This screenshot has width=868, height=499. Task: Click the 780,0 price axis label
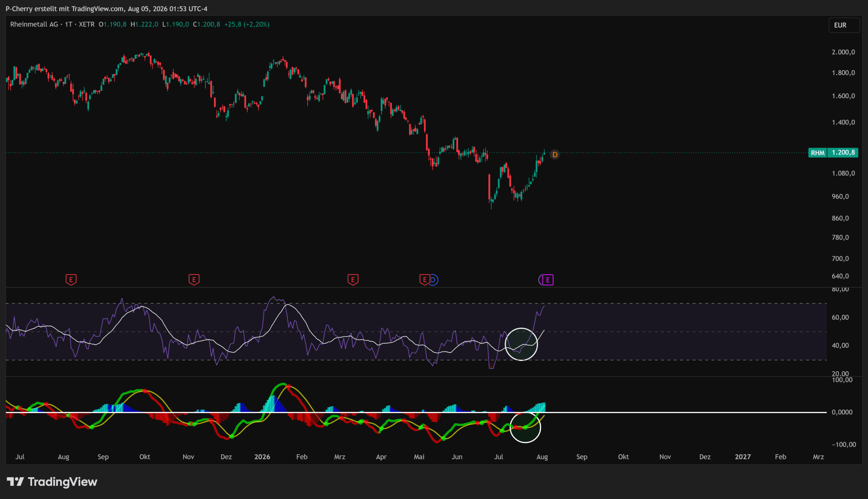(x=840, y=238)
